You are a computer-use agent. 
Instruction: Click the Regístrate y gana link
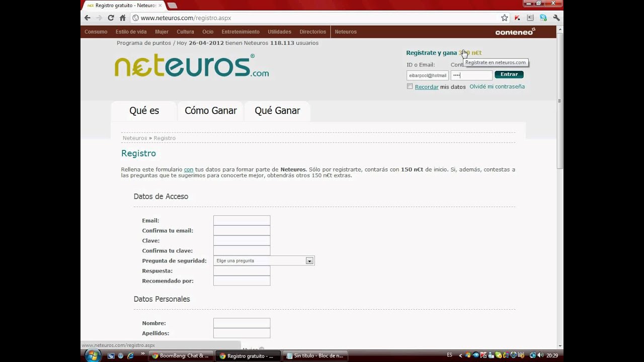(x=444, y=53)
